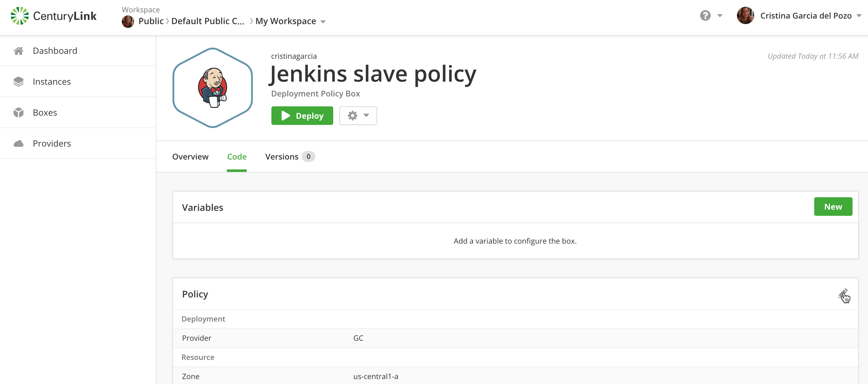Viewport: 868px width, 384px height.
Task: Click the Public breadcrumb link
Action: point(151,21)
